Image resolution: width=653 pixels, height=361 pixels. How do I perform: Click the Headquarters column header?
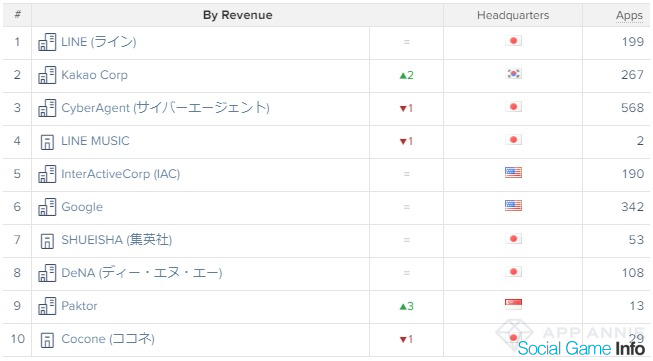[513, 15]
